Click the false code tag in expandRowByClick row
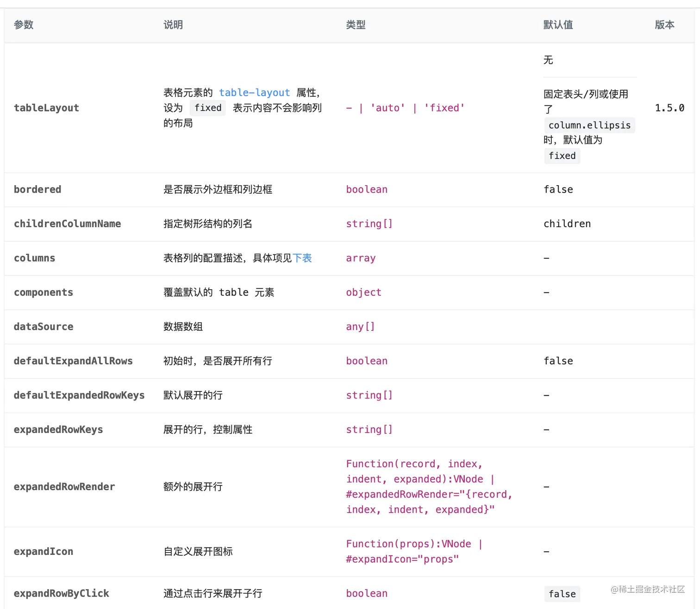This screenshot has width=700, height=609. pos(562,594)
